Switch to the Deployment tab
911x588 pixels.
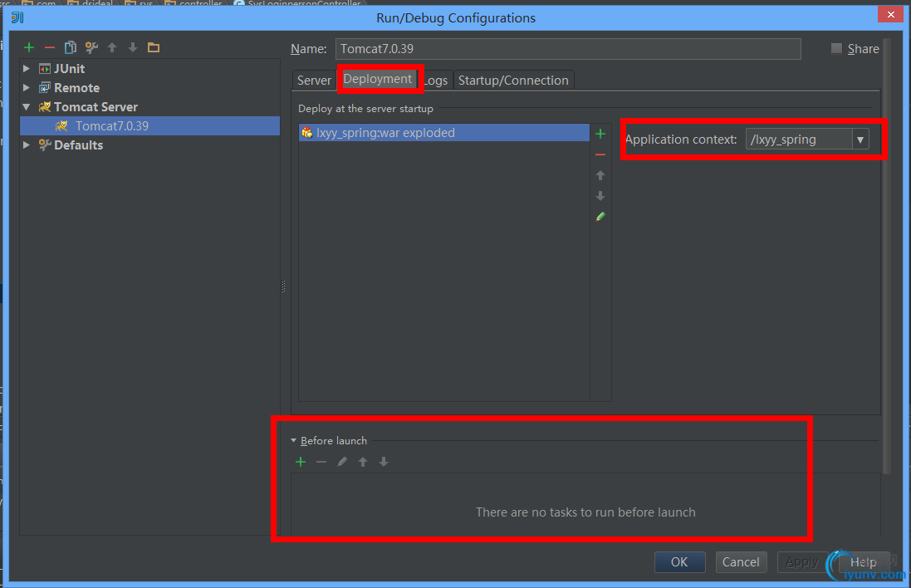tap(378, 79)
